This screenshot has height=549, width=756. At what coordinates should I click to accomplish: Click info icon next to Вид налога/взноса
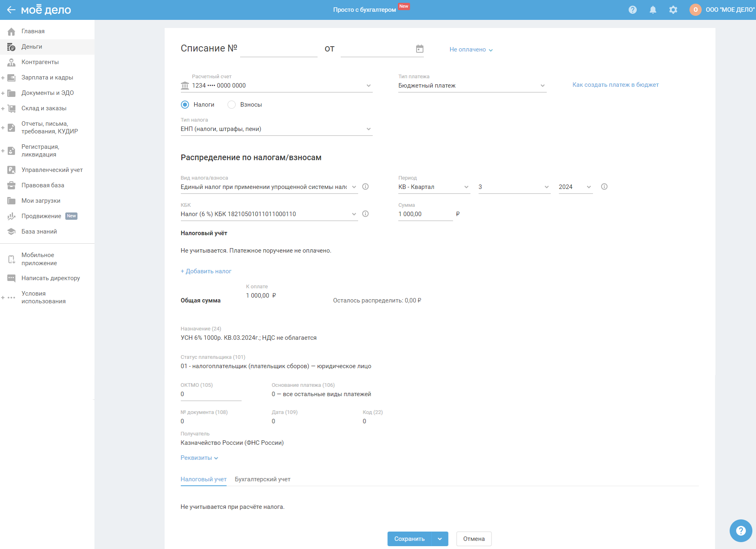(365, 187)
